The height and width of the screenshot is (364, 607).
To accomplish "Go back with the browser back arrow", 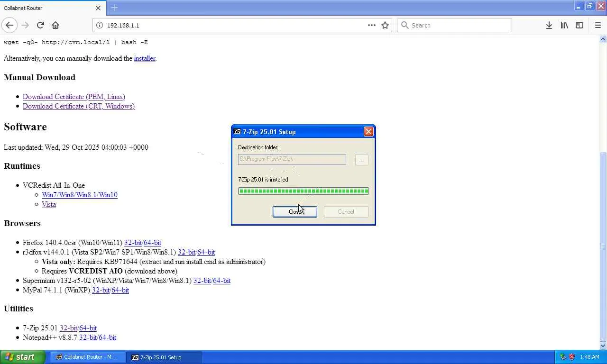I will (9, 25).
